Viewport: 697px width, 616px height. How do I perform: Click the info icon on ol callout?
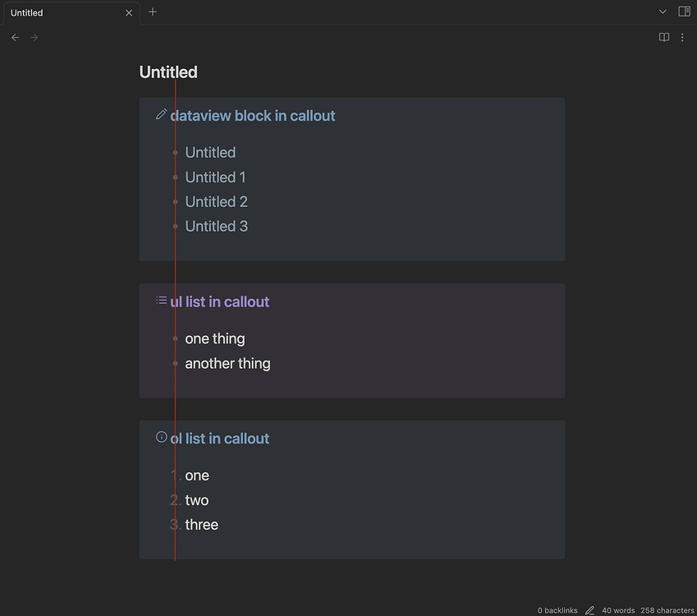pos(161,436)
